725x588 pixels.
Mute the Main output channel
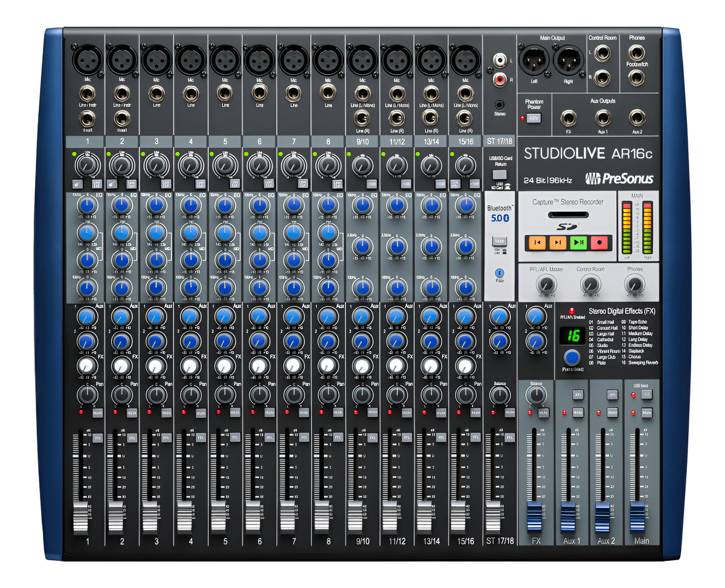click(647, 413)
